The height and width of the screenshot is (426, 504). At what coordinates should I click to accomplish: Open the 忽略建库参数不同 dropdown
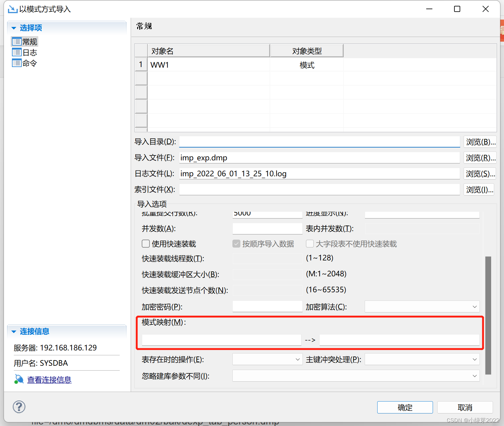(x=475, y=376)
